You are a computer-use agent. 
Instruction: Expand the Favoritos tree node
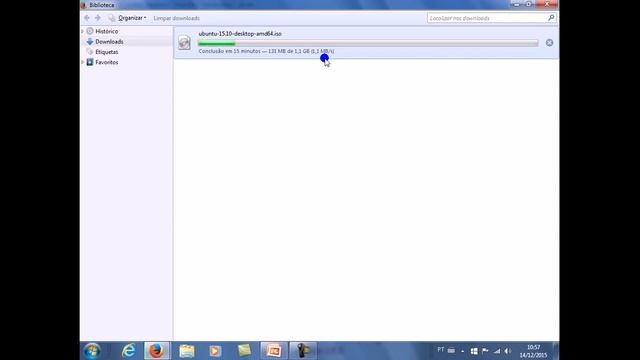83,62
